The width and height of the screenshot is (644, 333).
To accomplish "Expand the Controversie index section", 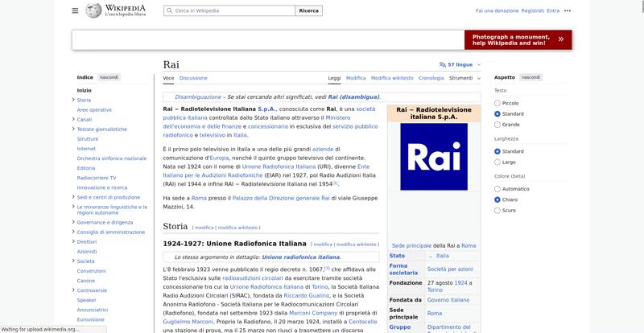I will (73, 290).
